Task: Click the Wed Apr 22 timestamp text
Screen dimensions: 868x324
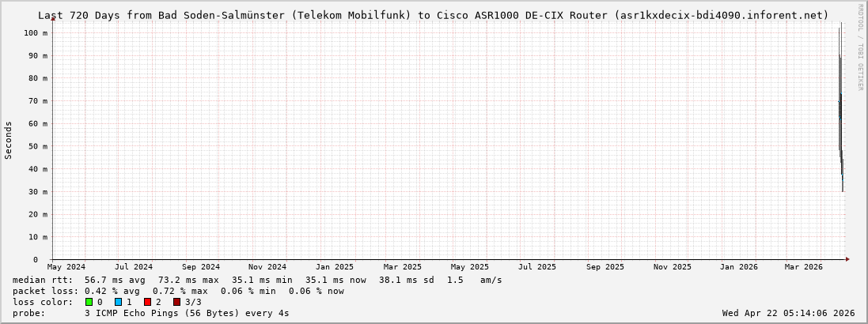Action: point(788,313)
